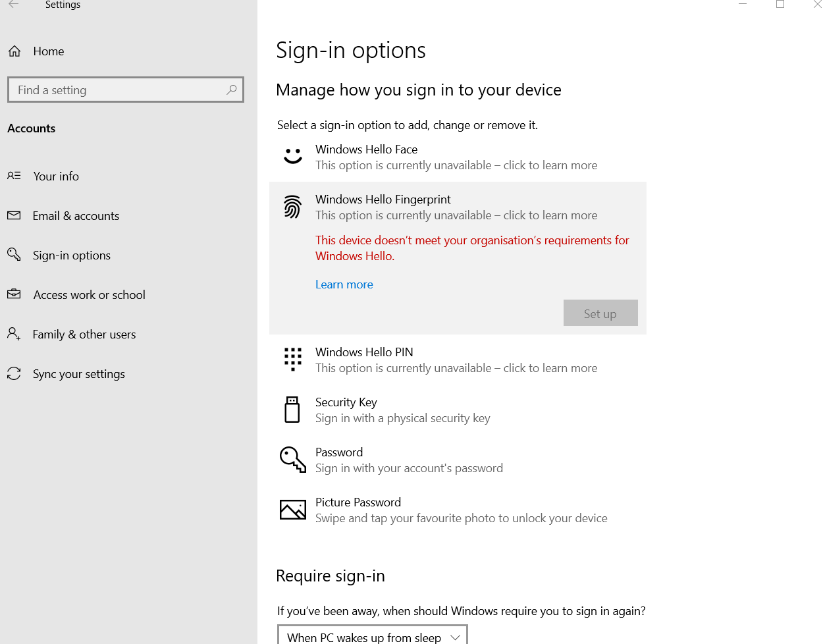
Task: Click the Learn more link under Fingerprint
Action: [x=344, y=284]
